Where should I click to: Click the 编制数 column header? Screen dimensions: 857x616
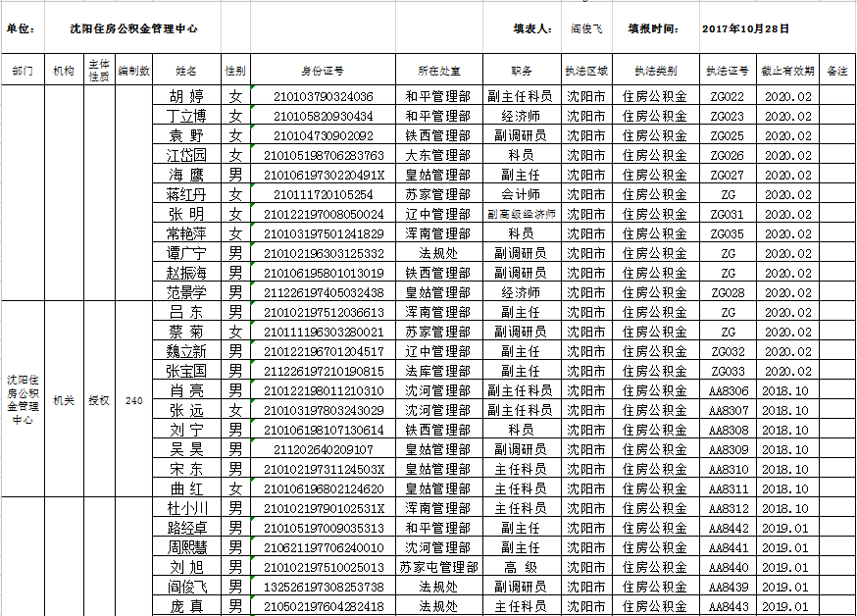pos(134,71)
